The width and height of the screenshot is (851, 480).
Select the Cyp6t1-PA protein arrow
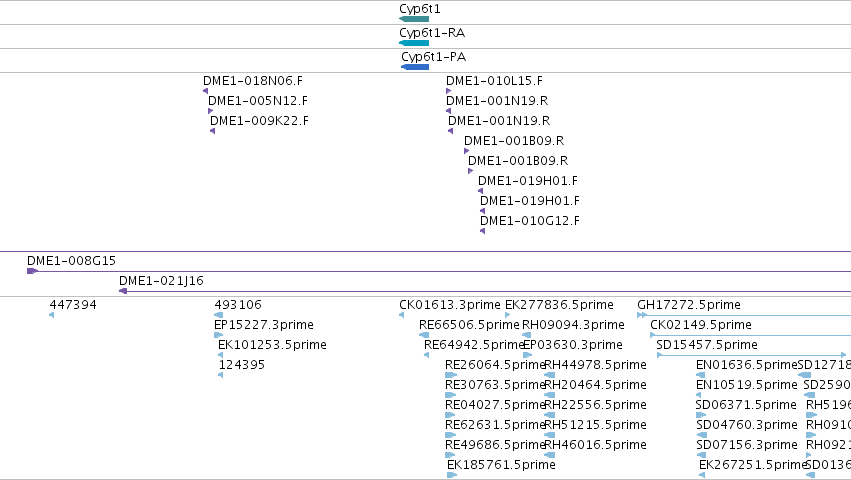[x=415, y=67]
